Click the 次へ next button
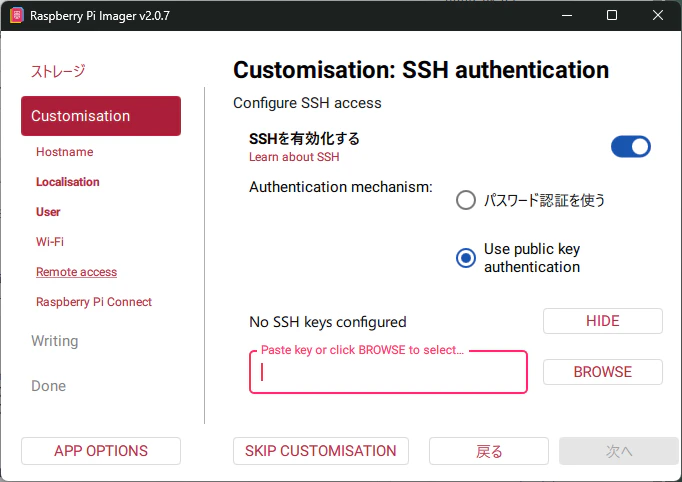 (x=619, y=451)
